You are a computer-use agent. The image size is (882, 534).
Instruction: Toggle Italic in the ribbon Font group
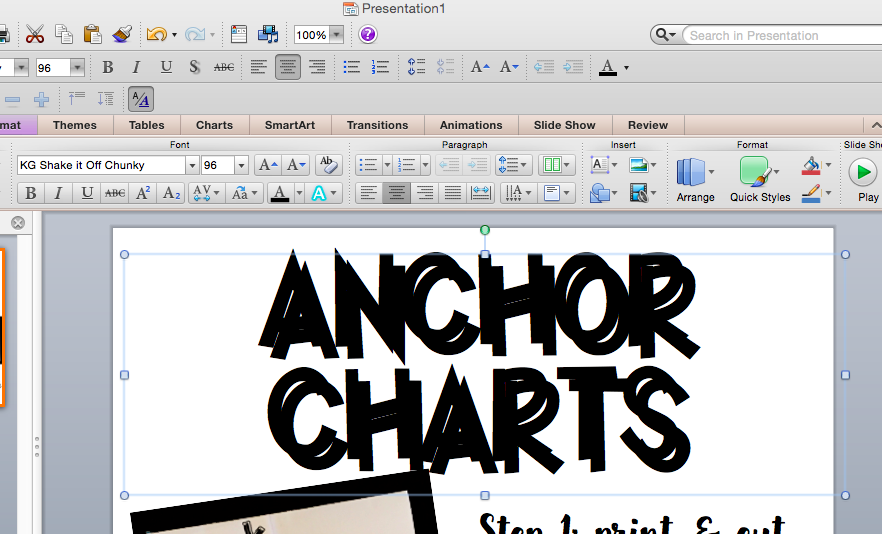tap(58, 194)
